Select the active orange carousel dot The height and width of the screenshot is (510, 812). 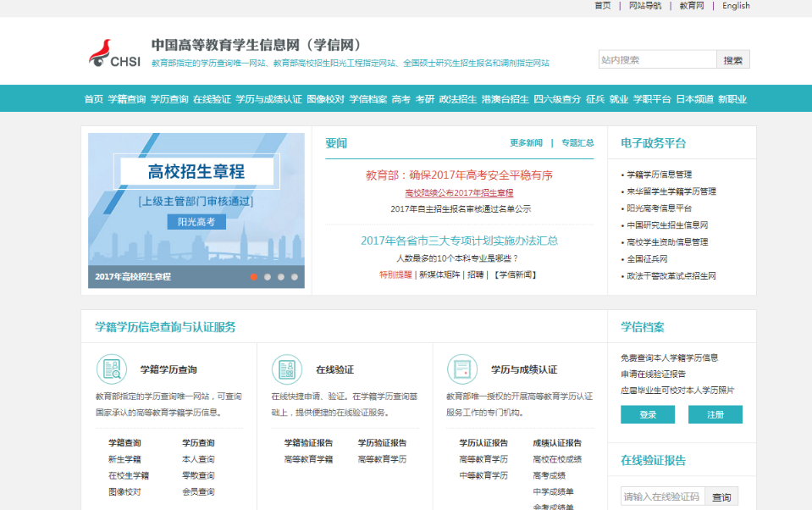[254, 277]
